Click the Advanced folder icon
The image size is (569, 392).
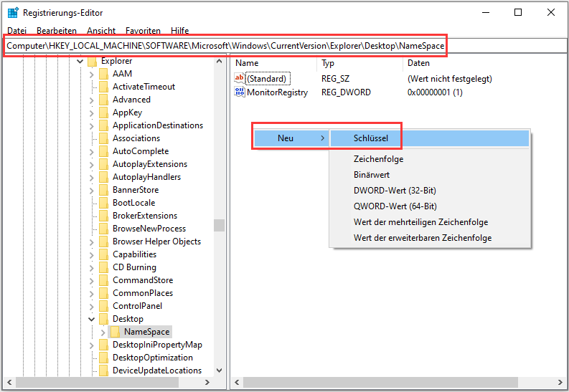click(x=104, y=100)
